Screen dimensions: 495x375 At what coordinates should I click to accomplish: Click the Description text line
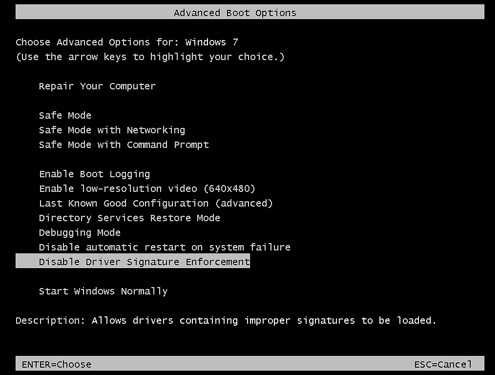point(226,321)
